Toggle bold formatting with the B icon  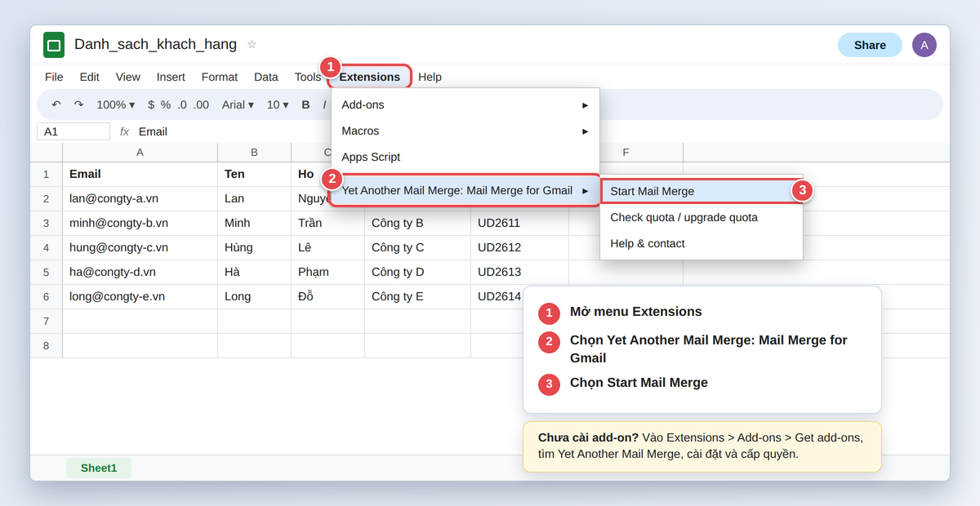point(305,104)
